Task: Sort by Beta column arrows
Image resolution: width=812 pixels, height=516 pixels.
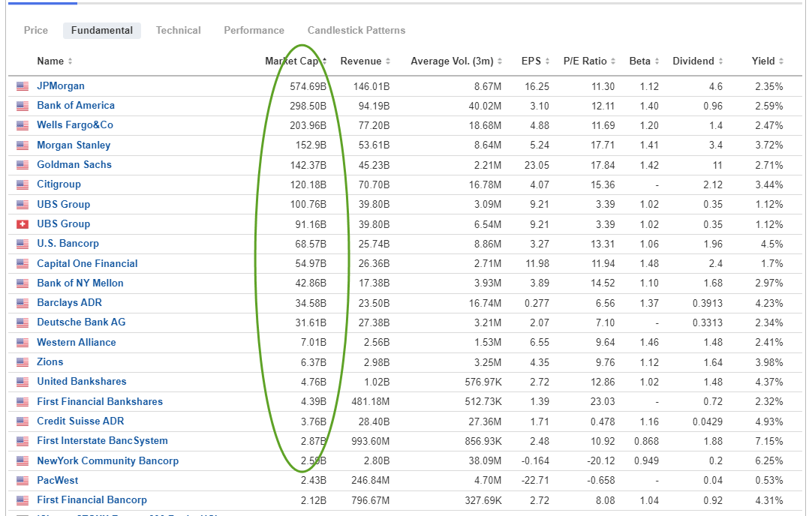Action: point(657,61)
